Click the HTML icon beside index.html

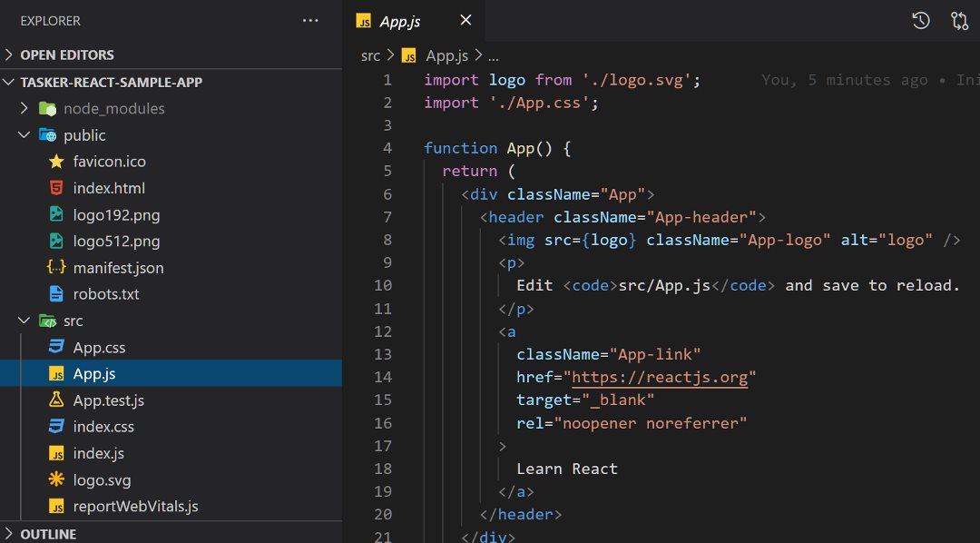click(56, 188)
